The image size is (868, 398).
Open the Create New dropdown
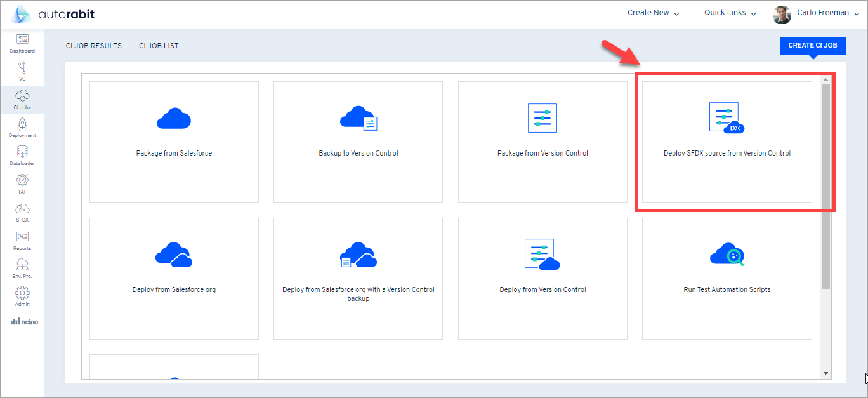[652, 12]
